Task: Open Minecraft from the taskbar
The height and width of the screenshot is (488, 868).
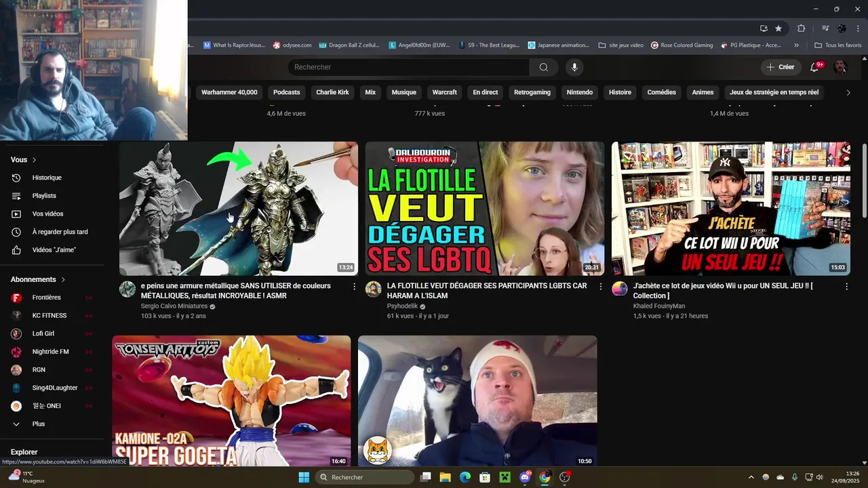Action: pyautogui.click(x=505, y=477)
